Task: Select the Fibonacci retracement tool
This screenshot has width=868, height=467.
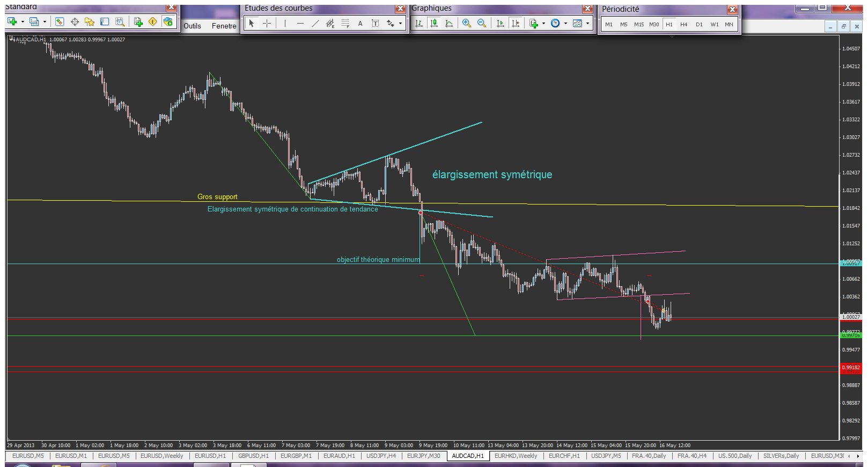Action: [345, 23]
